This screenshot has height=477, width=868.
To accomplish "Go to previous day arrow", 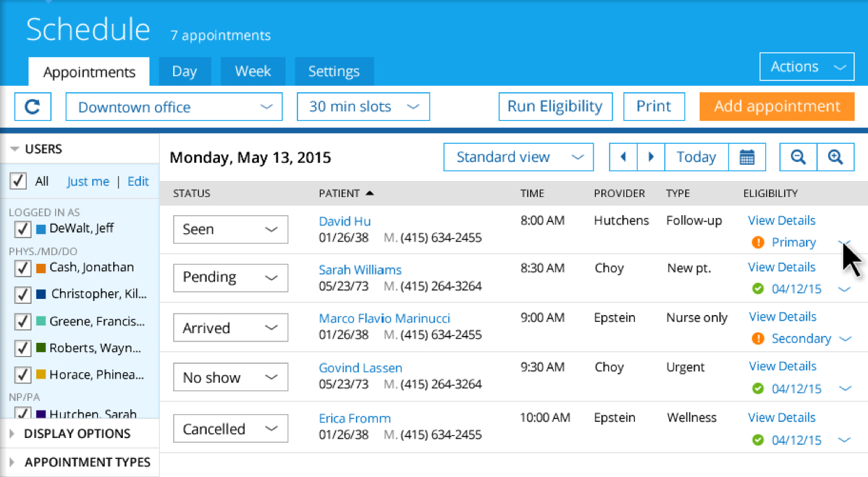I will pos(623,157).
